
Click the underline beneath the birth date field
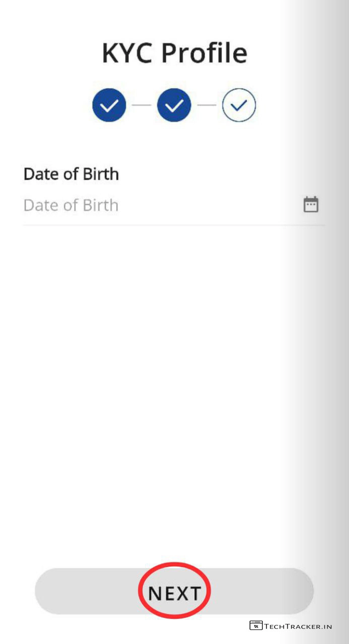174,225
